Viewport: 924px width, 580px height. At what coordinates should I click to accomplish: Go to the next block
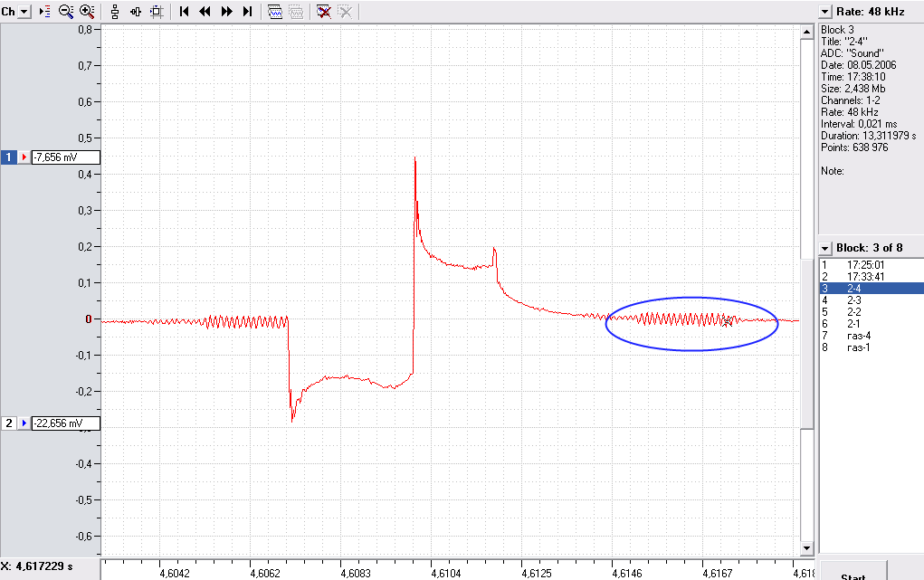(226, 12)
